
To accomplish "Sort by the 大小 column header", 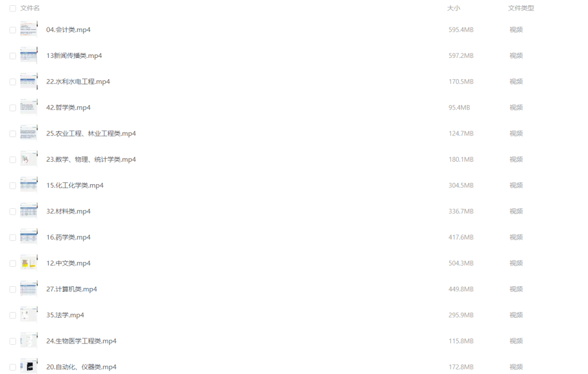I will (x=454, y=8).
